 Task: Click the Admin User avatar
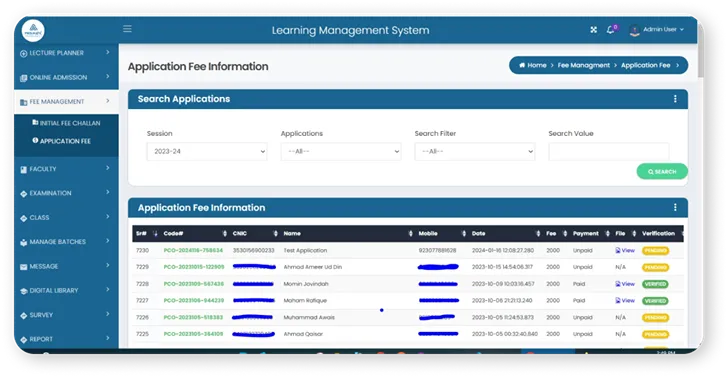634,31
